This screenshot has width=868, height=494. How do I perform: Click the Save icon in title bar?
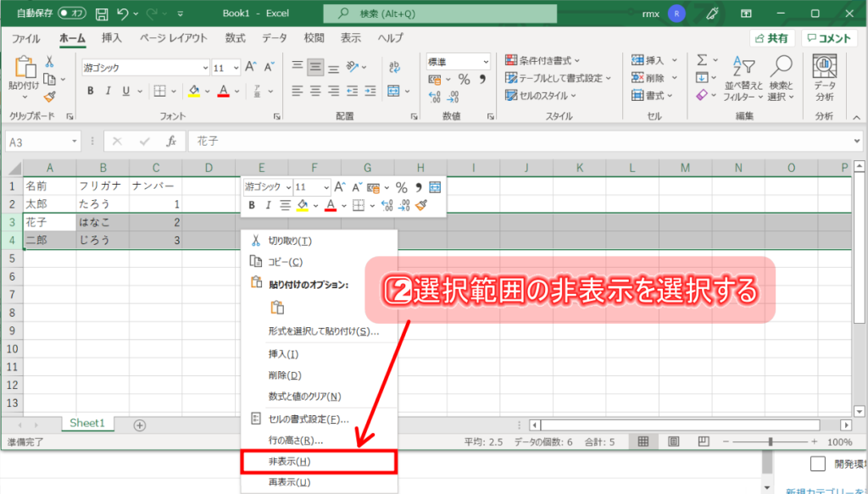coord(102,14)
